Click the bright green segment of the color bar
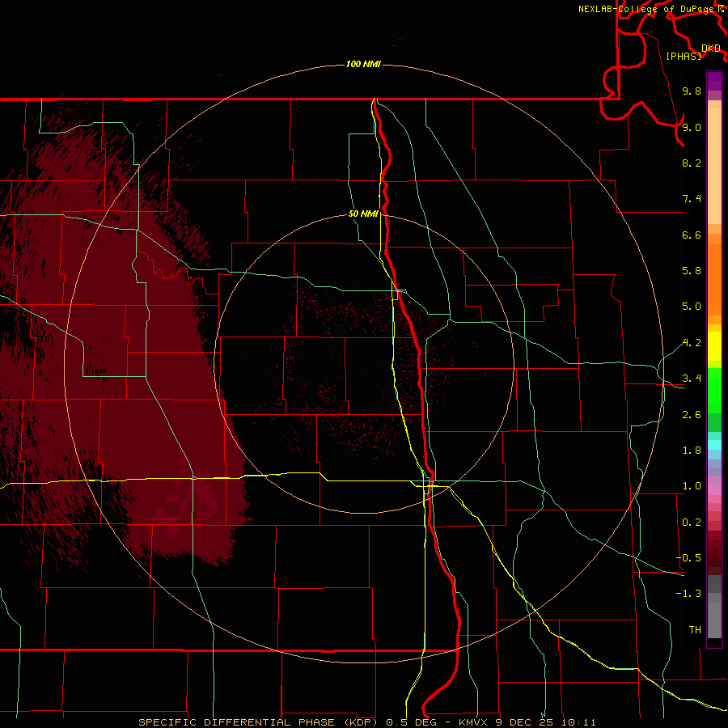Screen dimensions: 728x728 tap(714, 391)
